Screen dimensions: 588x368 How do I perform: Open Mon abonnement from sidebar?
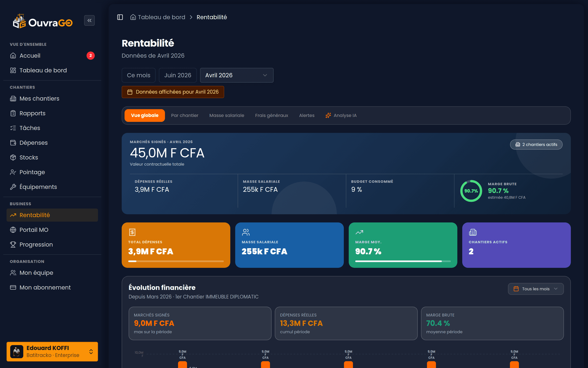[52, 287]
